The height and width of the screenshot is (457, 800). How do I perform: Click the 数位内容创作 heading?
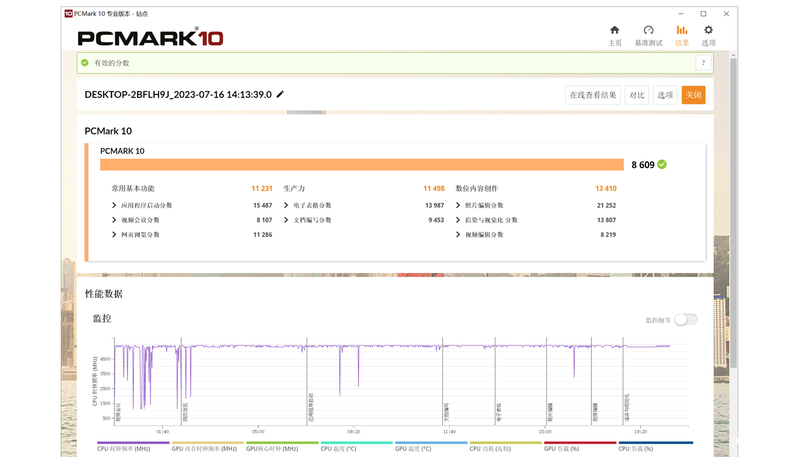[477, 188]
